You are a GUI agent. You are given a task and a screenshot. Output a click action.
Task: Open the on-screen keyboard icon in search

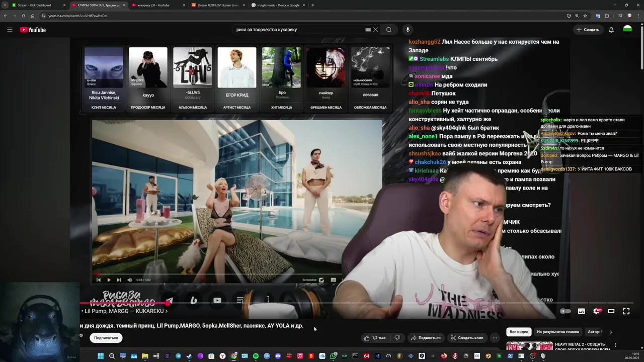click(x=368, y=30)
